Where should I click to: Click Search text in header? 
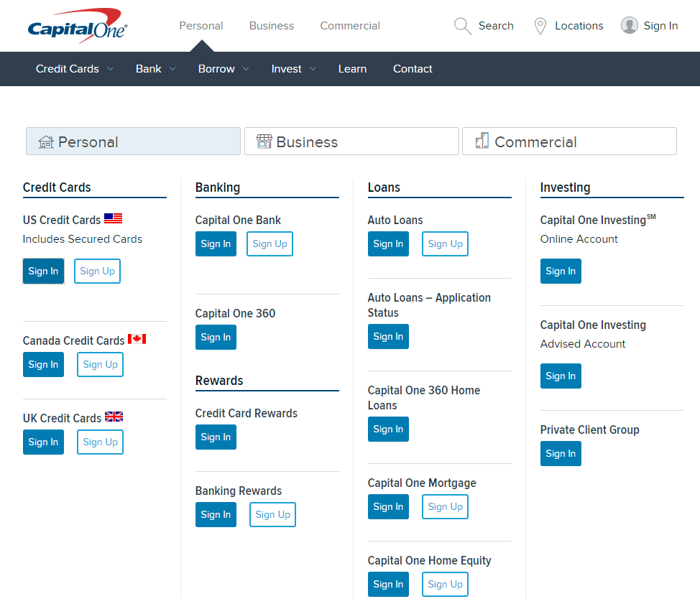496,26
